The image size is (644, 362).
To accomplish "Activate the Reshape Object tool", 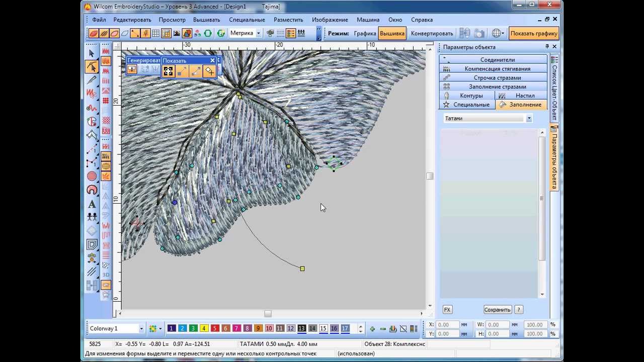I will point(92,66).
